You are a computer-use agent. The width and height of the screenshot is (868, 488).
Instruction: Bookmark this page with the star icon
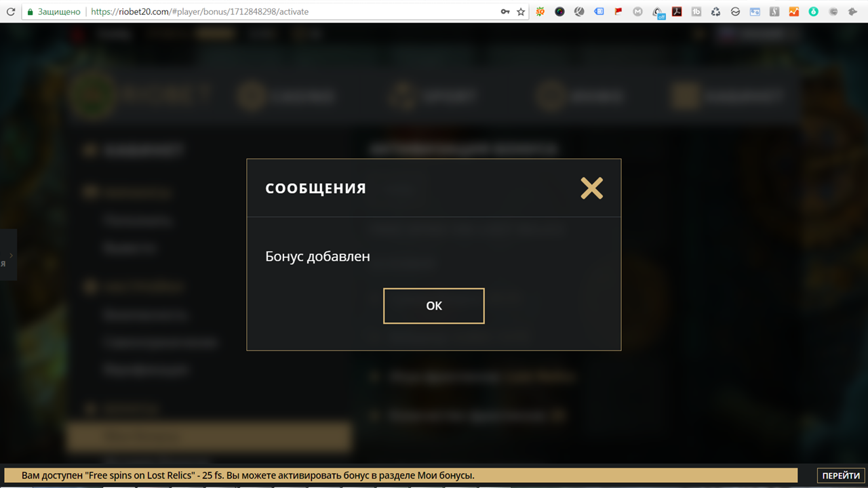521,12
